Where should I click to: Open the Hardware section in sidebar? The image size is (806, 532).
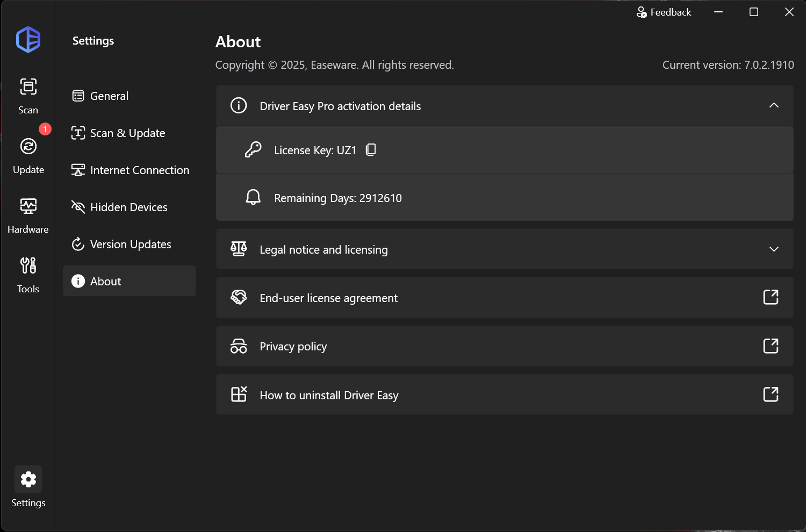28,215
